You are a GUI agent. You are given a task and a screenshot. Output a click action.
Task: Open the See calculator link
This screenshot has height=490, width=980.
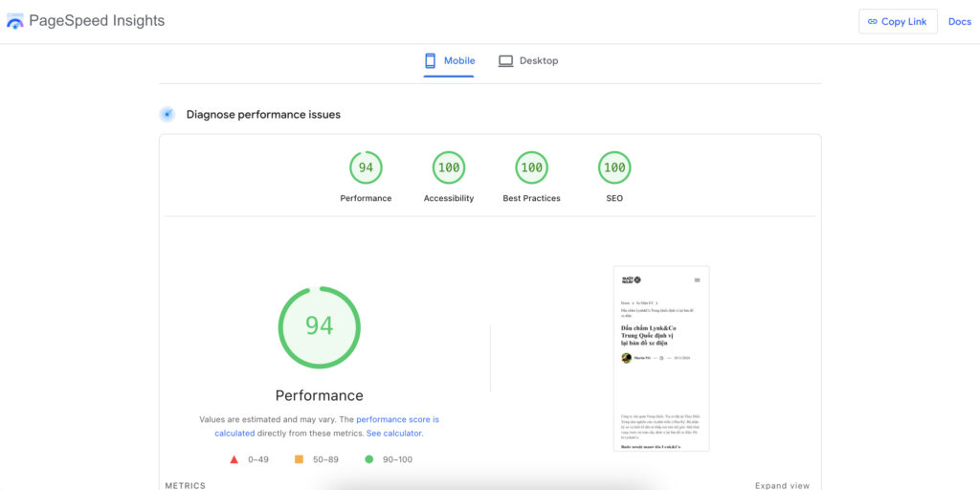point(393,434)
